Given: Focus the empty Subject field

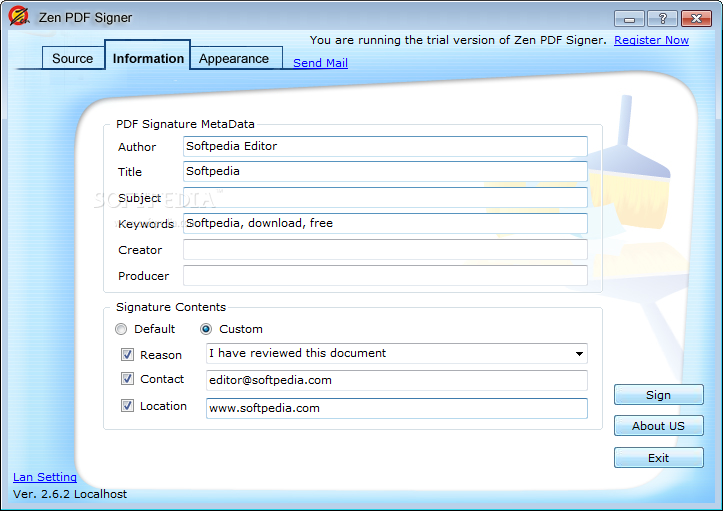Looking at the screenshot, I should [385, 197].
